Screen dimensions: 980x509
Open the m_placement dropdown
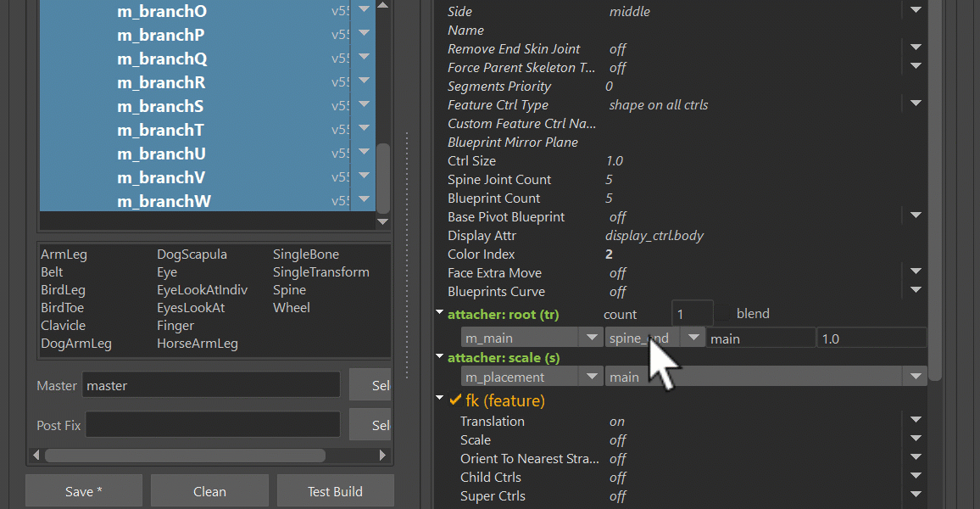point(591,377)
